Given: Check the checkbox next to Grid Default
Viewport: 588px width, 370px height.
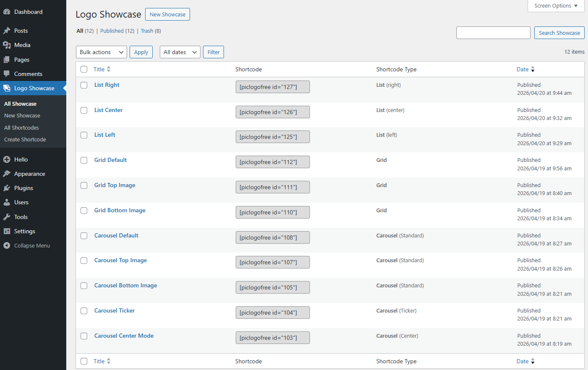Looking at the screenshot, I should click(84, 160).
